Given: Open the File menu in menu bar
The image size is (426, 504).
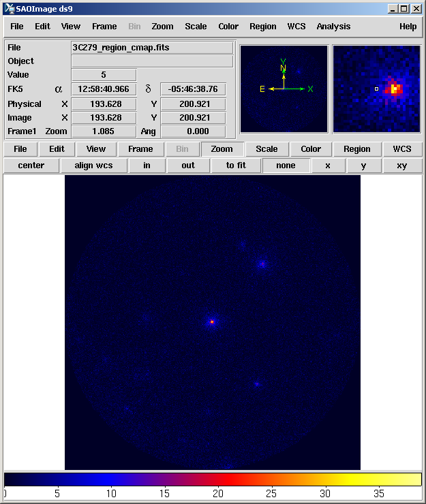Looking at the screenshot, I should (x=17, y=27).
